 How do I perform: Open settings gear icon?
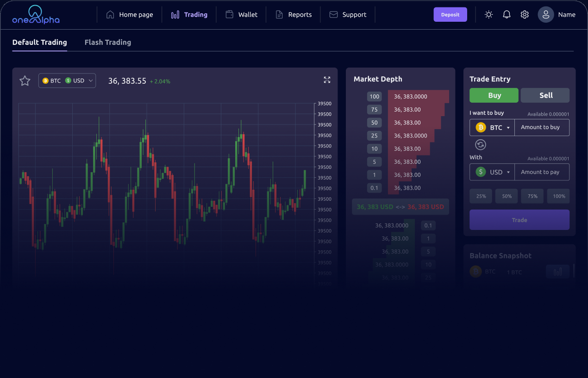[x=525, y=14]
